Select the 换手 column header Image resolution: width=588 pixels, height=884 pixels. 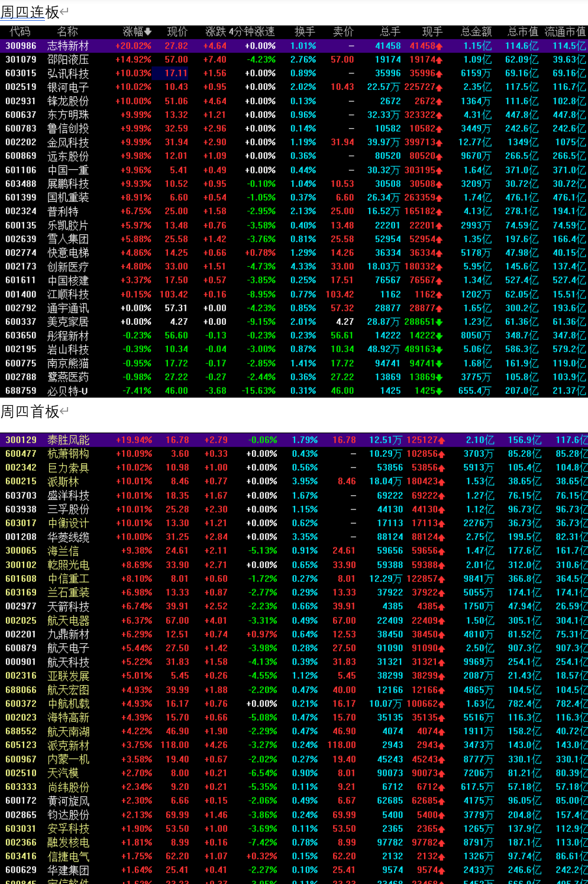pyautogui.click(x=305, y=32)
